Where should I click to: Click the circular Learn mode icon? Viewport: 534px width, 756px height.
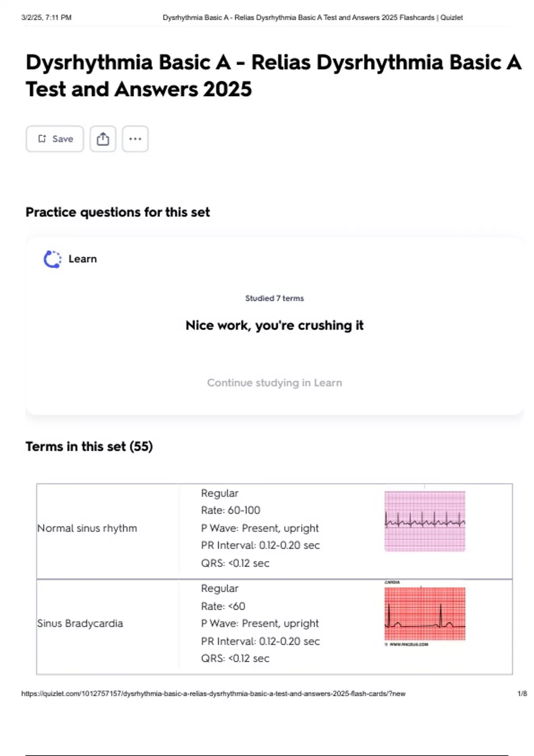(x=53, y=259)
